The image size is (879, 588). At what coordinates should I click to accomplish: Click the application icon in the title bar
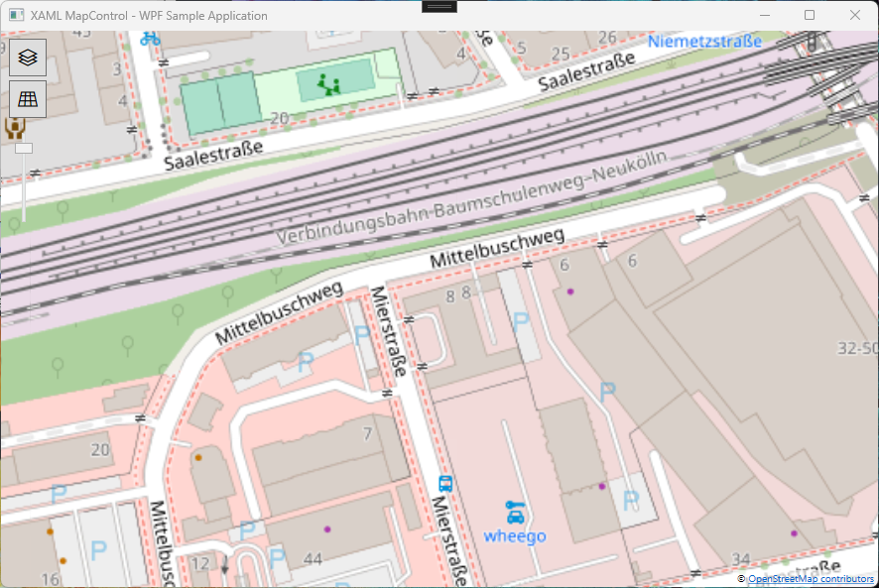tap(15, 15)
